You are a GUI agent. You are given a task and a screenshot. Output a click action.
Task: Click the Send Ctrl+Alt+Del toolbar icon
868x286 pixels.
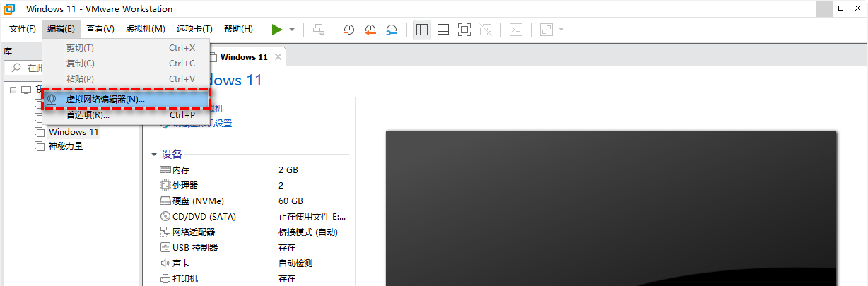coord(319,30)
